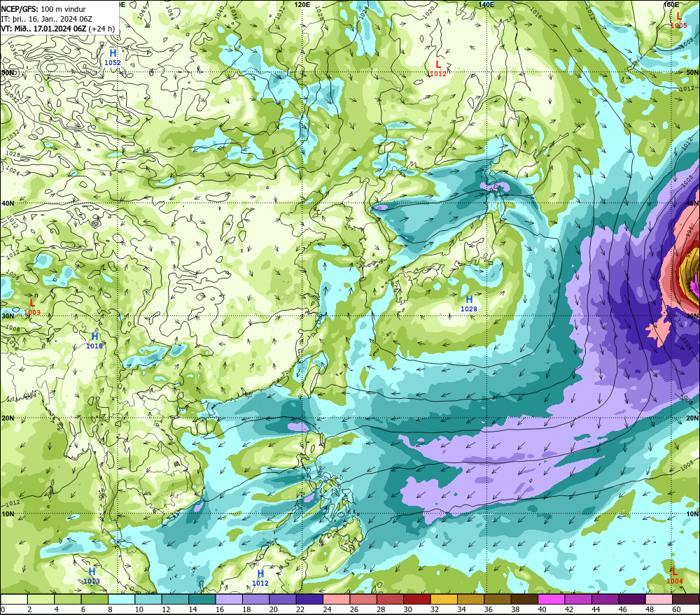Viewport: 700px width, 615px height.
Task: Click the 10N label on the right edge
Action: coord(692,514)
